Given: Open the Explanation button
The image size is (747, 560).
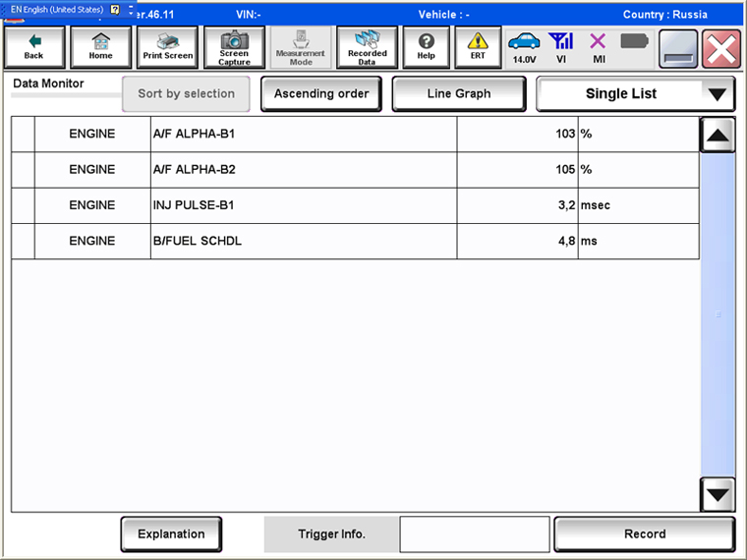Looking at the screenshot, I should point(171,534).
